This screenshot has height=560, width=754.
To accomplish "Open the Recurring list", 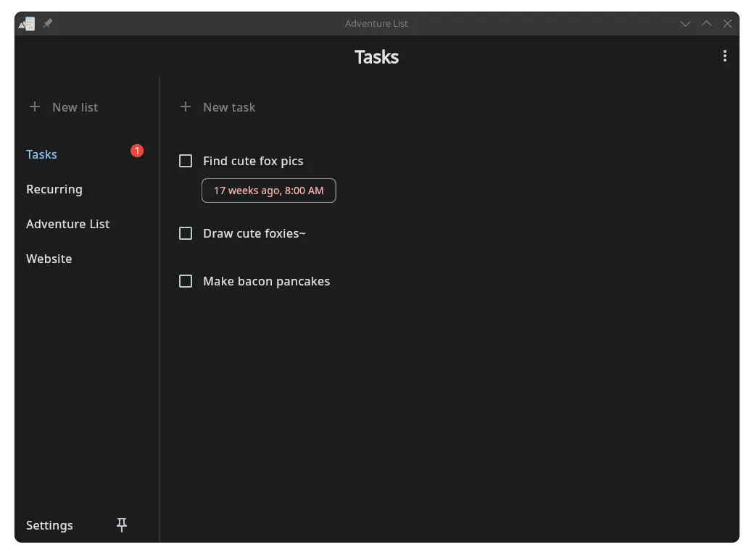I will [x=54, y=189].
